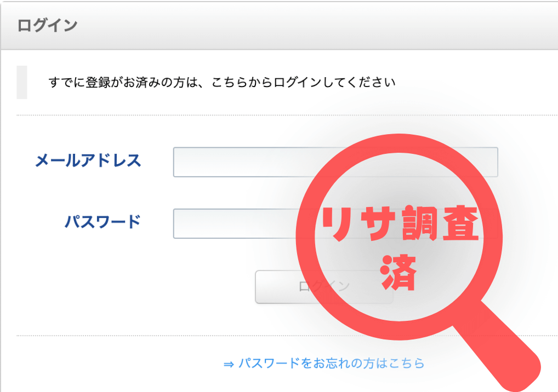Screen dimensions: 558x392
Task: Click the メールアドレス input field
Action: (x=335, y=162)
